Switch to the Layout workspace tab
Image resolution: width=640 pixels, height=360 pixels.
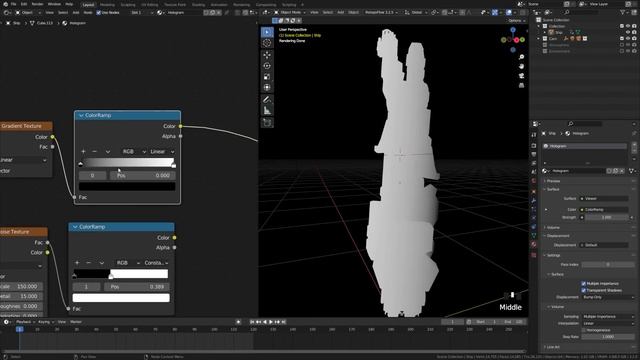click(x=88, y=5)
